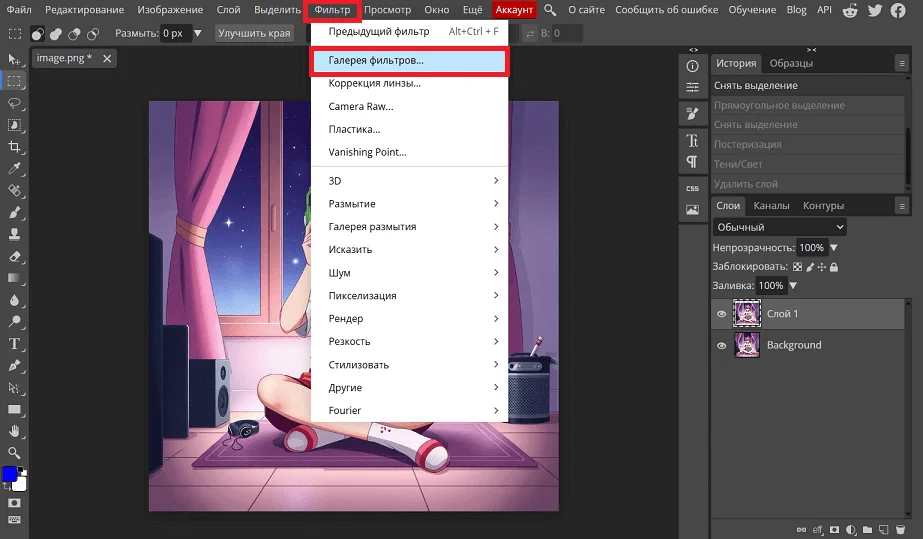Click the Аккаунт button
Image resolution: width=923 pixels, height=539 pixels.
(514, 10)
